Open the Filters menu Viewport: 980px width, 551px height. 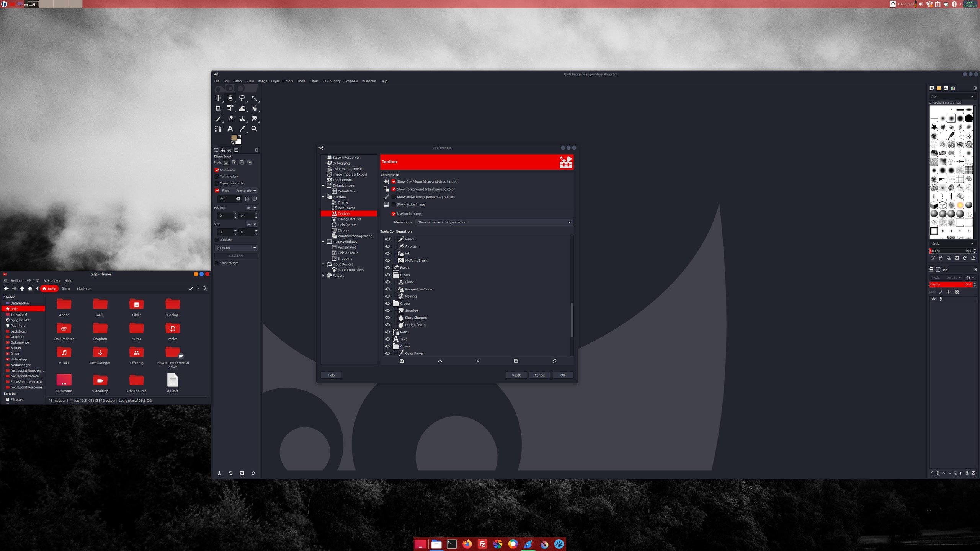[314, 81]
